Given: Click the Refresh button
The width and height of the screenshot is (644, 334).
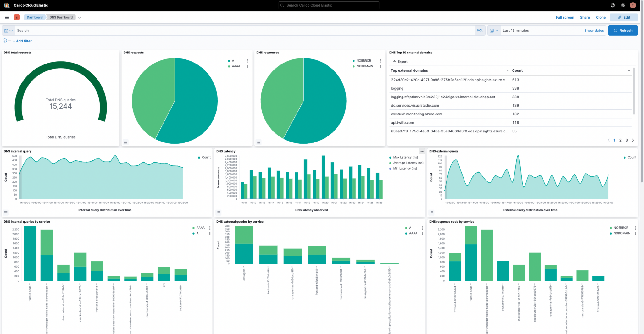Looking at the screenshot, I should pyautogui.click(x=623, y=30).
